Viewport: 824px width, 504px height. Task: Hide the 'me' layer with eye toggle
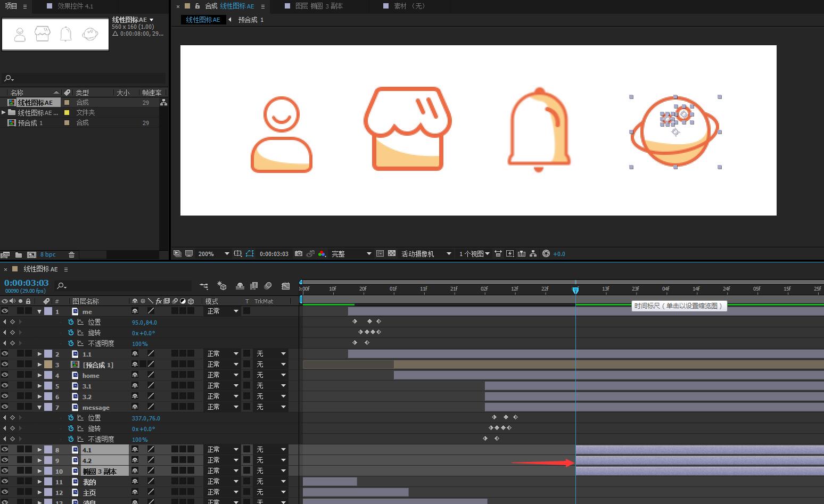coord(5,311)
